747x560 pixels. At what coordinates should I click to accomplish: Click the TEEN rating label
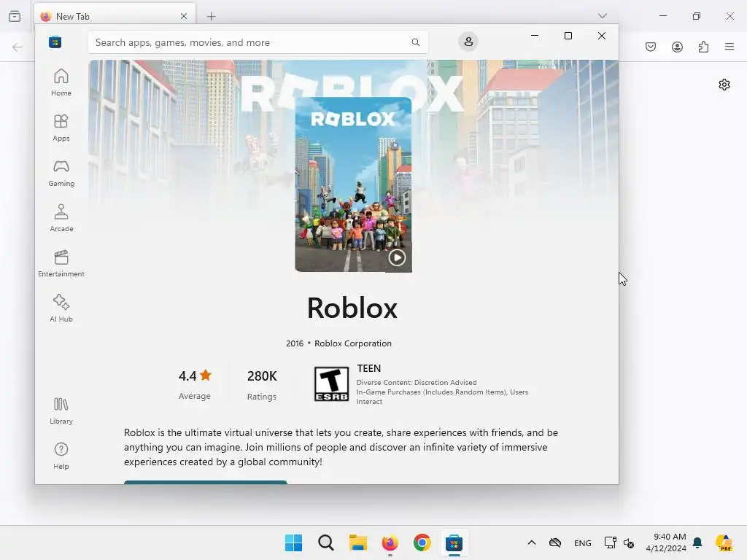coord(368,368)
